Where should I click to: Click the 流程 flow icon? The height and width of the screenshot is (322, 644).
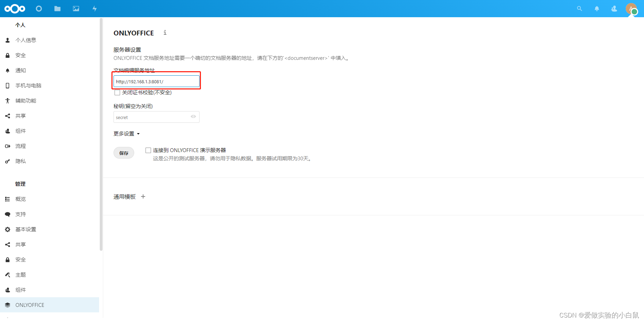pyautogui.click(x=8, y=146)
